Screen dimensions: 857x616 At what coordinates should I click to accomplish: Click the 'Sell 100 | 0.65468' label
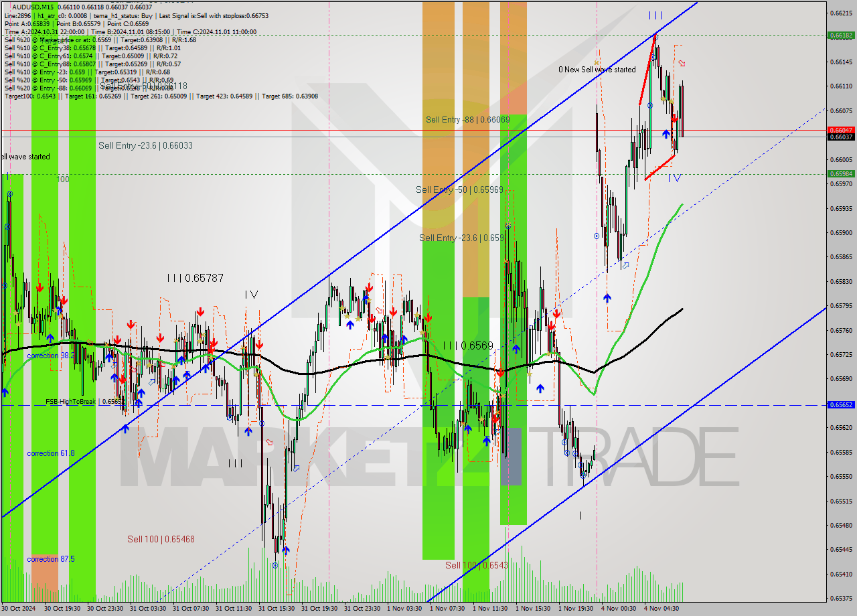pyautogui.click(x=161, y=539)
